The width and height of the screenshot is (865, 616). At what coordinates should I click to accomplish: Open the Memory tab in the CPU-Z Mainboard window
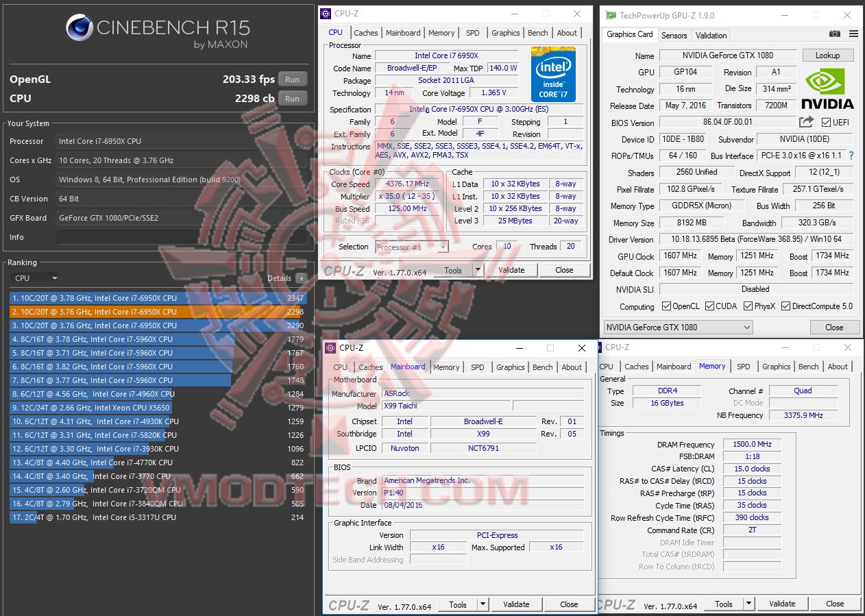point(446,367)
